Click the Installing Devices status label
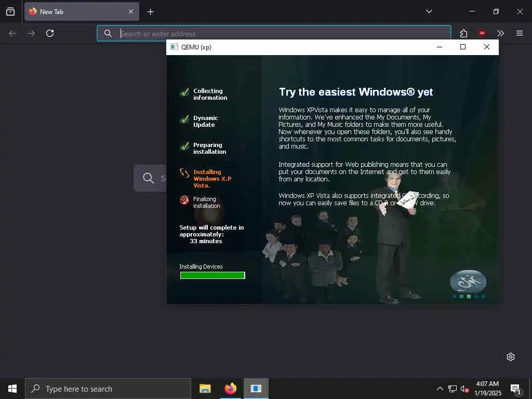The height and width of the screenshot is (399, 532). click(201, 267)
